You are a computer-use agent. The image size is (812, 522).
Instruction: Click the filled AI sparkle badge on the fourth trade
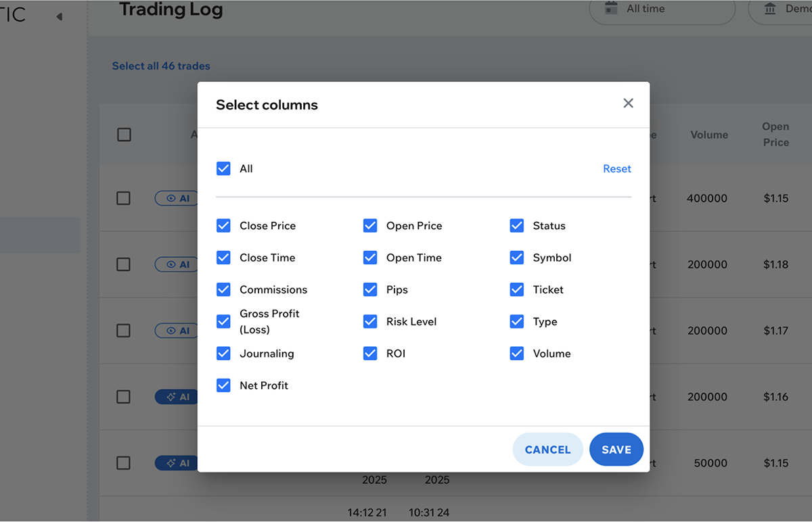point(176,397)
